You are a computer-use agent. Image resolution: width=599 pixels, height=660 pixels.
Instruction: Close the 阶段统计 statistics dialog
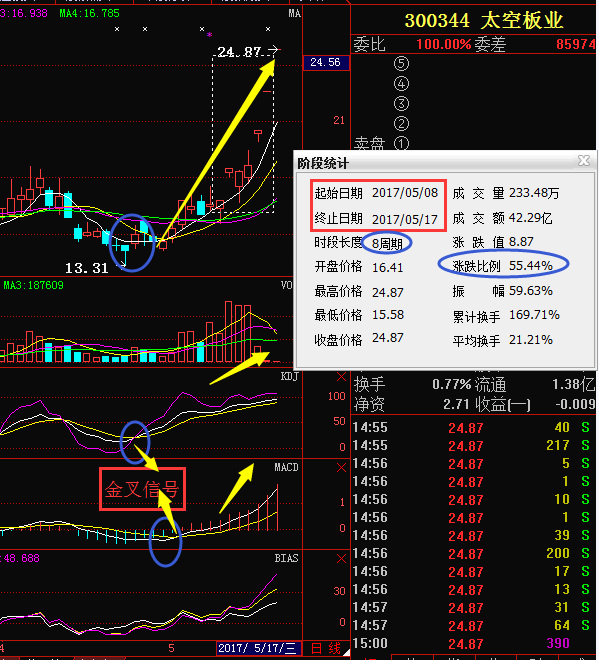583,160
